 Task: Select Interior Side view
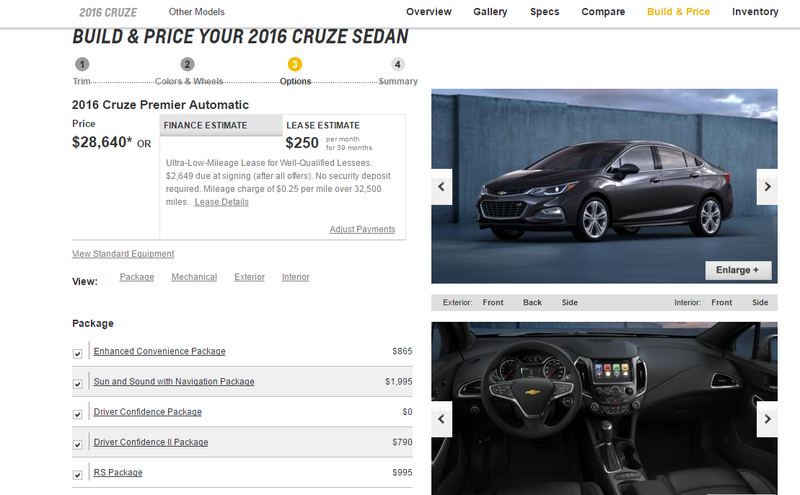(760, 303)
